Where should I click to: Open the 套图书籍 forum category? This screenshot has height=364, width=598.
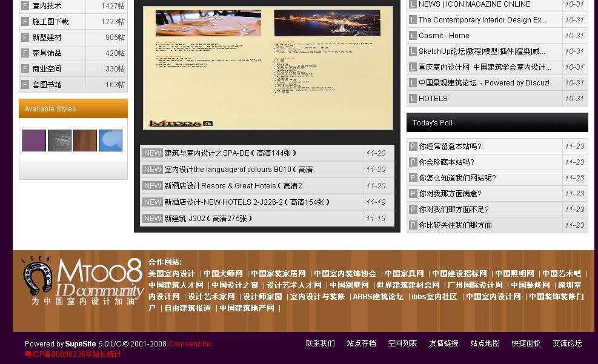[x=47, y=84]
